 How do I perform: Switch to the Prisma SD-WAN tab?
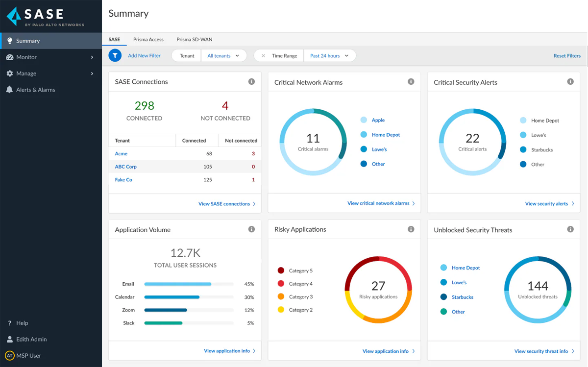[x=194, y=39]
